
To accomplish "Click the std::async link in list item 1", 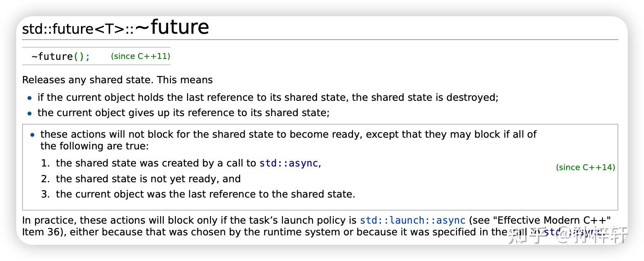I will 289,163.
